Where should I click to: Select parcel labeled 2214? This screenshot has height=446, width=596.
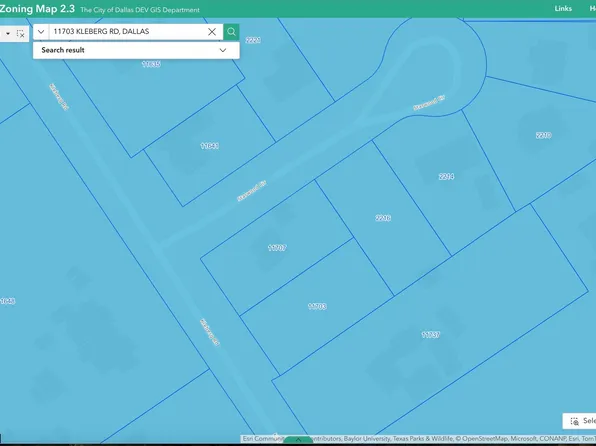[x=446, y=176]
